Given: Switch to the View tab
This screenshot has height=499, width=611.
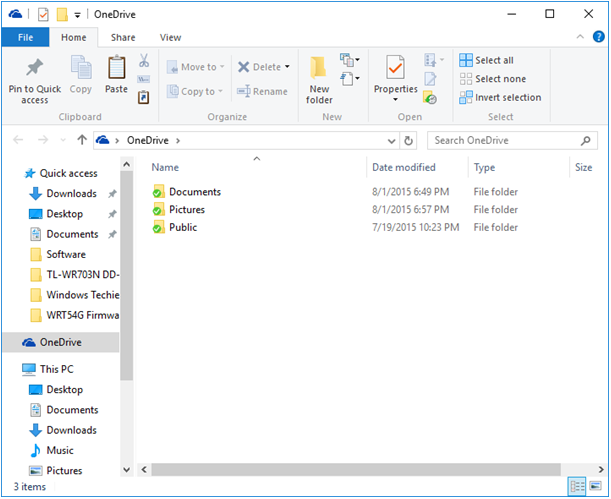Looking at the screenshot, I should (x=170, y=38).
